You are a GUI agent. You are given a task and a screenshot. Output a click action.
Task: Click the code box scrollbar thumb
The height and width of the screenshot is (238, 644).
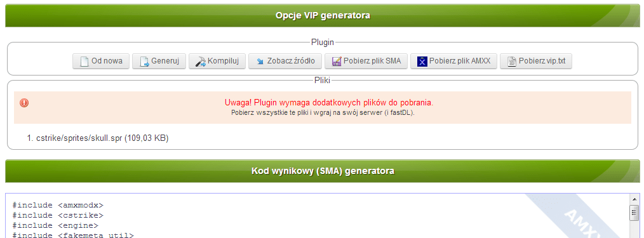pyautogui.click(x=634, y=213)
